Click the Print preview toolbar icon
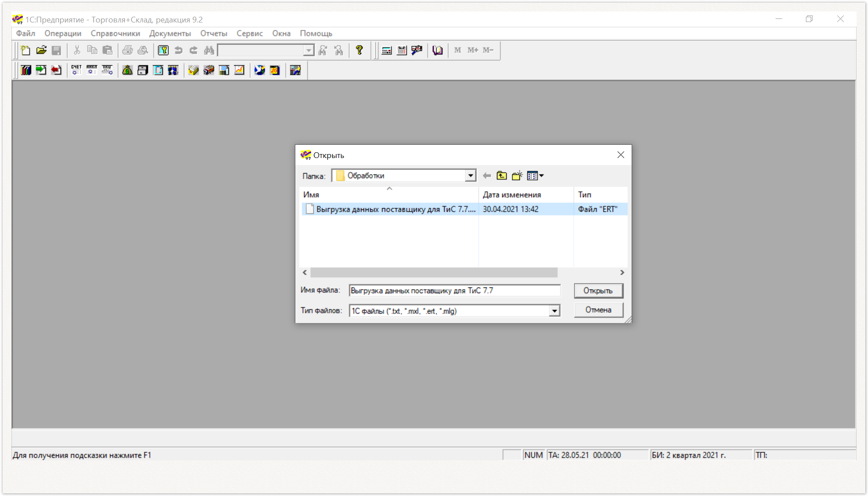Image resolution: width=868 pixels, height=496 pixels. point(143,50)
